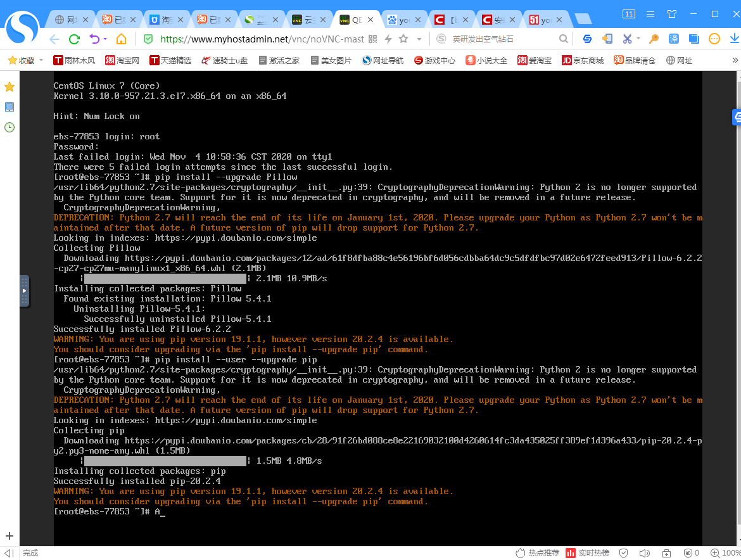Open the 天猫精选 bookmark
Image resolution: width=741 pixels, height=560 pixels.
click(170, 60)
